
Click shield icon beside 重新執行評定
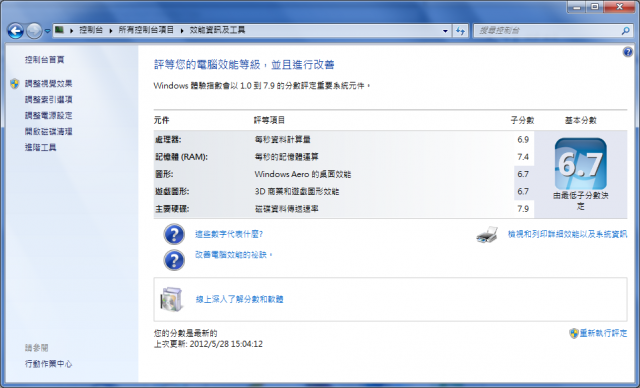(574, 333)
